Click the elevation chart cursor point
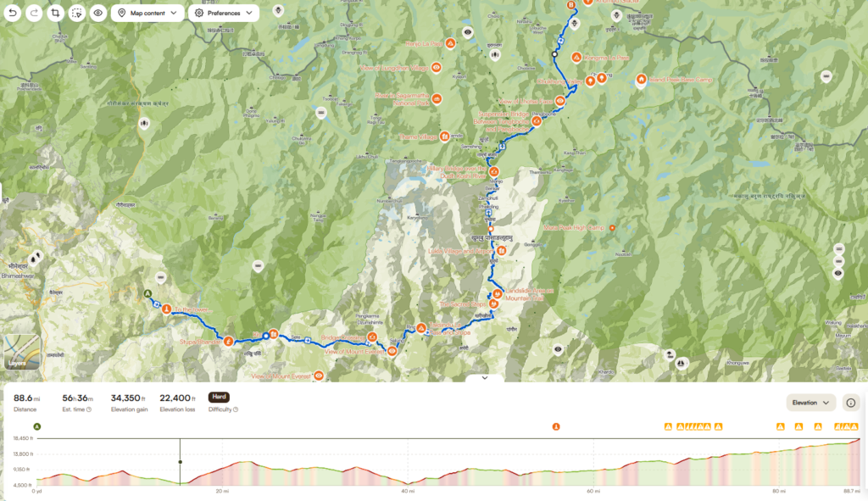The image size is (868, 501). pyautogui.click(x=180, y=462)
